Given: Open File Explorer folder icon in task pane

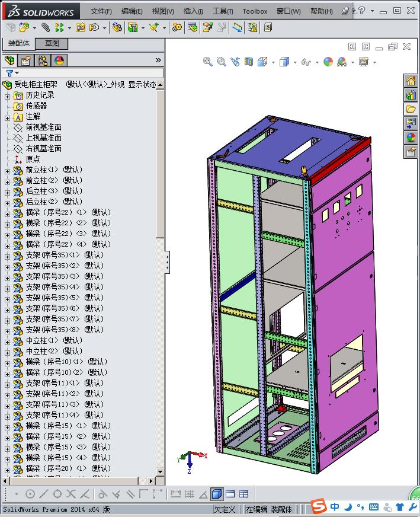Looking at the screenshot, I should [411, 109].
